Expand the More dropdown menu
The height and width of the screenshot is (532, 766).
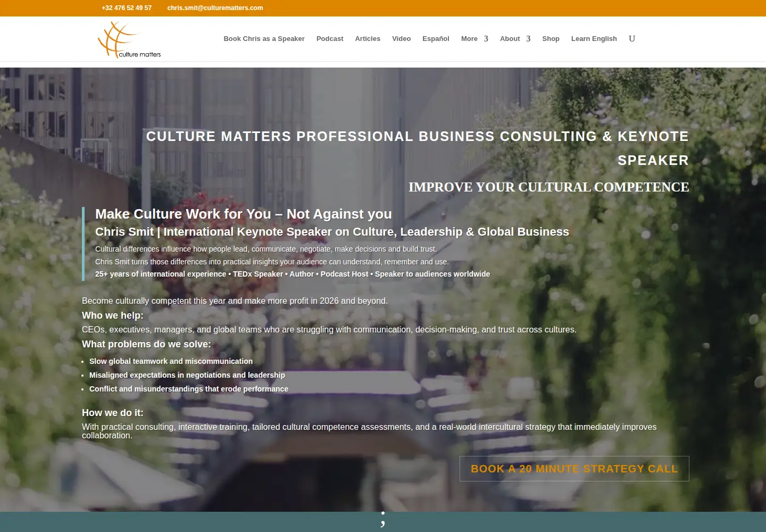point(474,39)
